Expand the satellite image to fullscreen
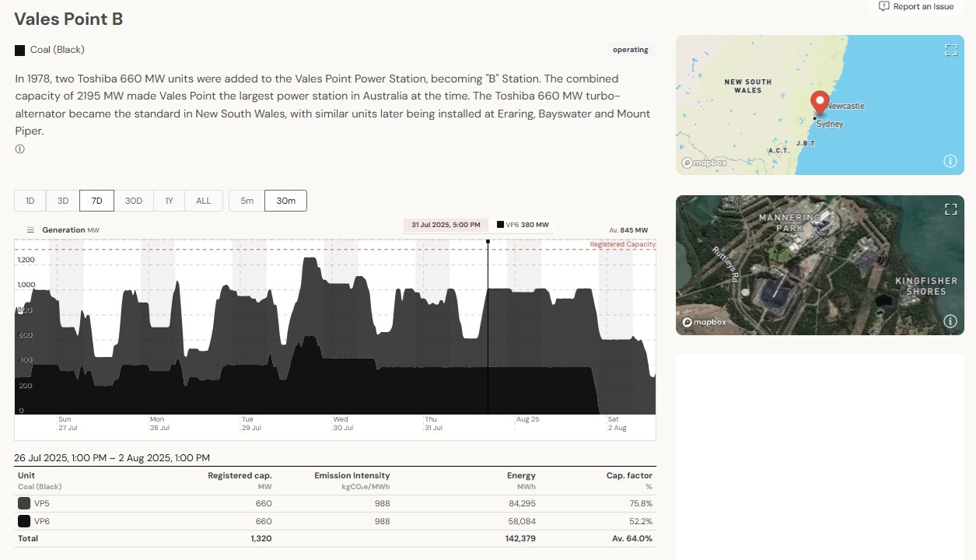976x560 pixels. click(x=950, y=209)
